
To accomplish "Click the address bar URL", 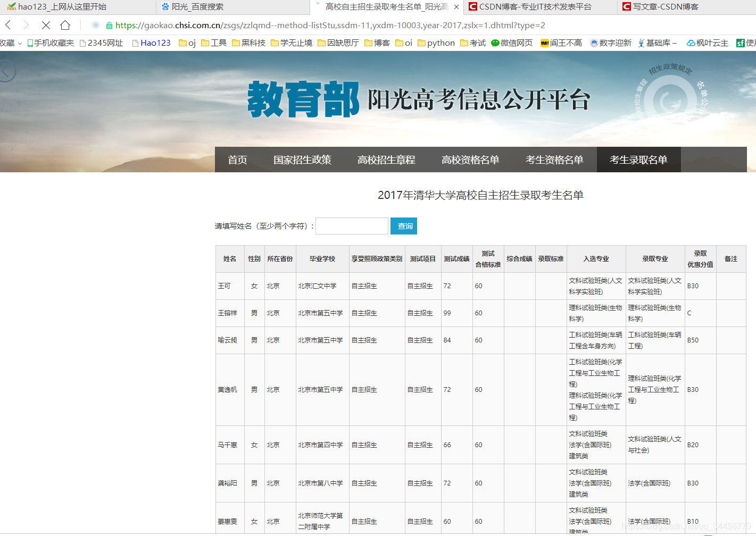I will point(330,25).
